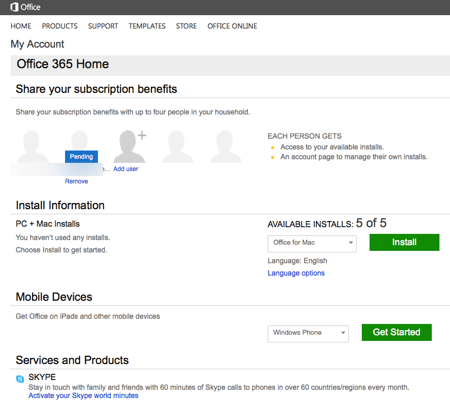Click Share your subscription benefits heading
Screen dimensions: 450x406
(96, 89)
